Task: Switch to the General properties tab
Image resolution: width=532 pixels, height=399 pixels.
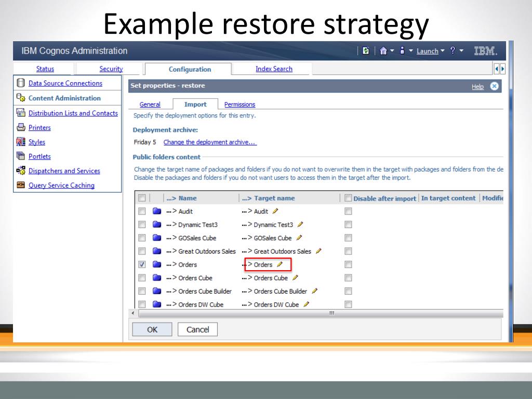Action: coord(150,104)
